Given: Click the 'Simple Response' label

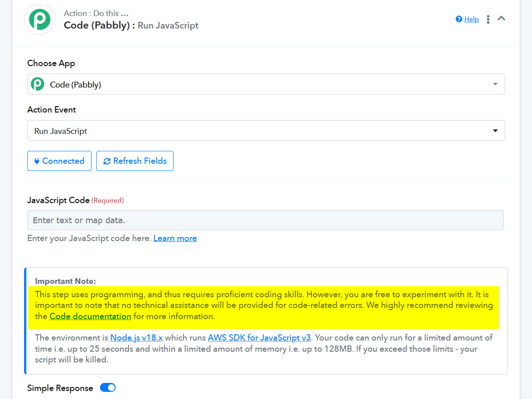Looking at the screenshot, I should coord(60,388).
